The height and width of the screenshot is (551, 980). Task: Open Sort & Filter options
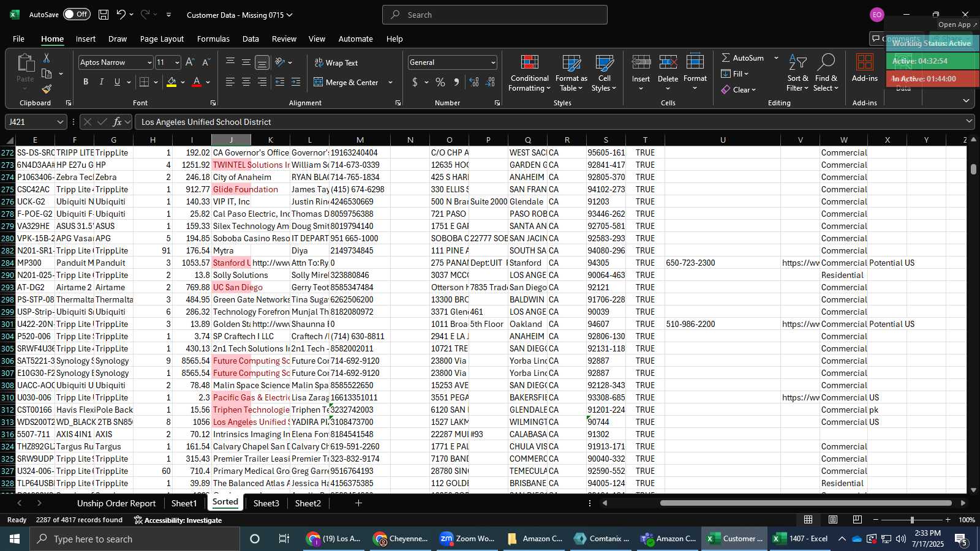tap(797, 73)
